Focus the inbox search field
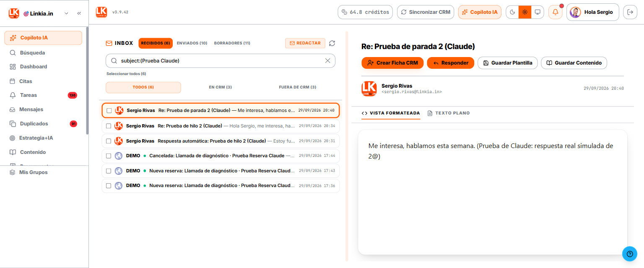Image resolution: width=644 pixels, height=268 pixels. tap(221, 61)
